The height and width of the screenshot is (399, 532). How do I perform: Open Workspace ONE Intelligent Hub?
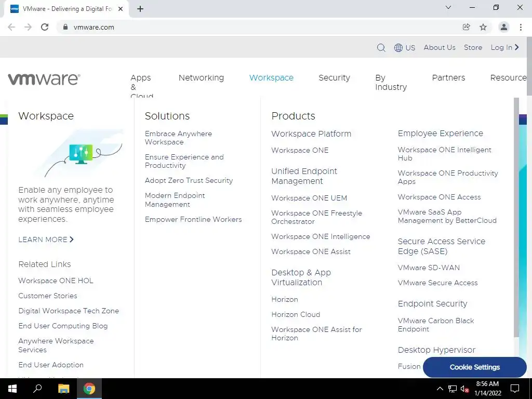(445, 154)
